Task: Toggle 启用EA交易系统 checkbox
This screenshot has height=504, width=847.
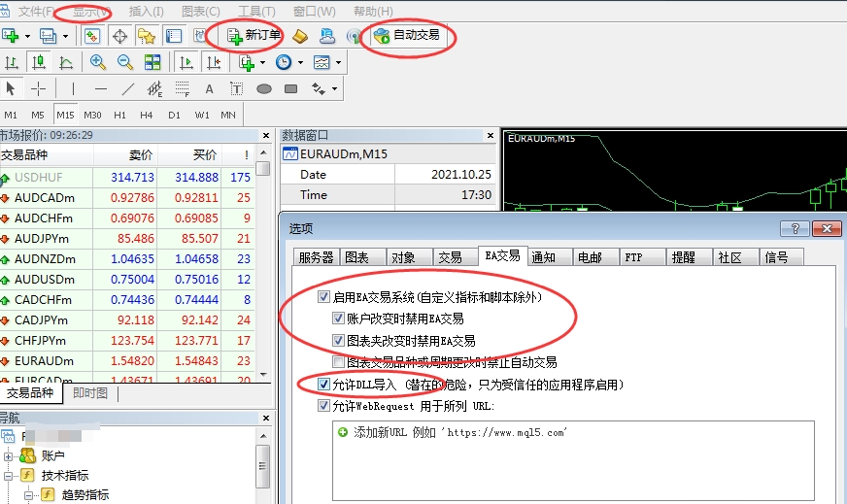Action: coord(323,296)
